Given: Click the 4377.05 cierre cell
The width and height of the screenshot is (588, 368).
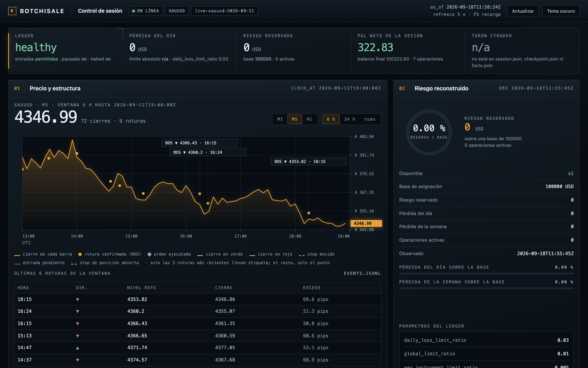Looking at the screenshot, I should click(225, 348).
